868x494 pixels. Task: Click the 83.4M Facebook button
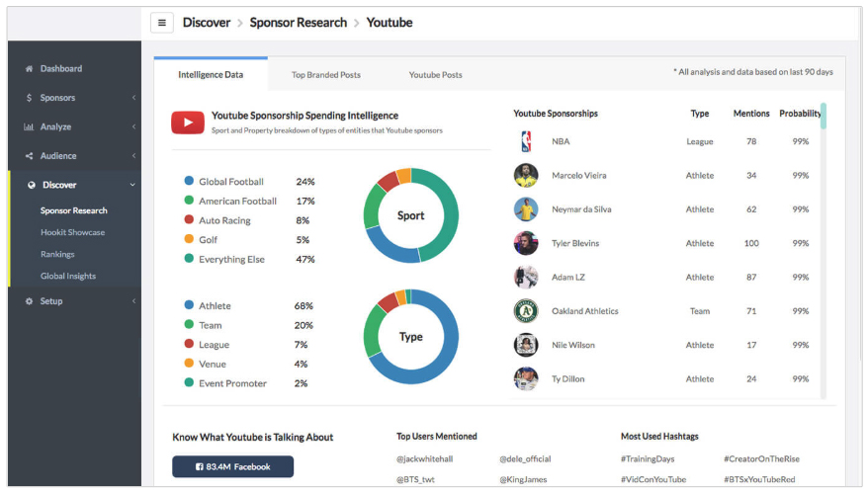pyautogui.click(x=233, y=466)
